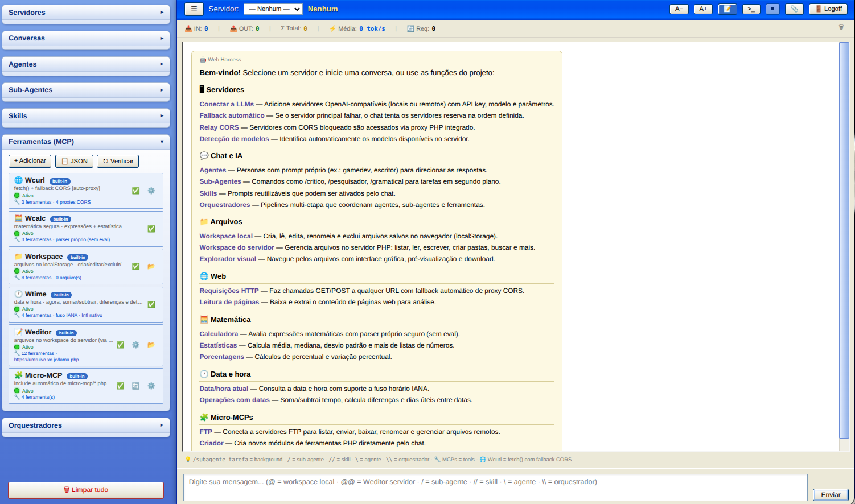Open Weditor settings gear icon

136,345
